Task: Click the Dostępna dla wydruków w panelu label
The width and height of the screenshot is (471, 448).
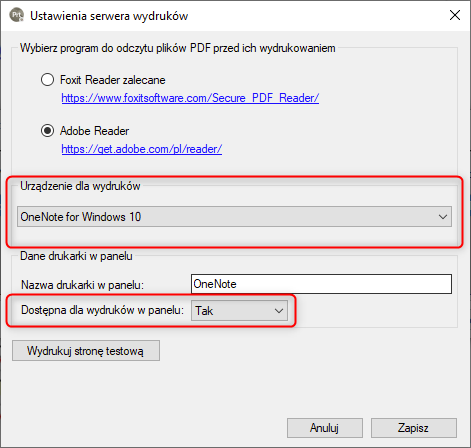Action: [x=102, y=310]
